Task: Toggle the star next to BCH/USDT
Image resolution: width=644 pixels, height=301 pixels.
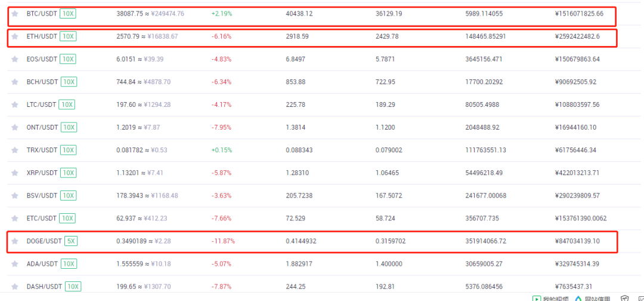Action: [x=15, y=82]
